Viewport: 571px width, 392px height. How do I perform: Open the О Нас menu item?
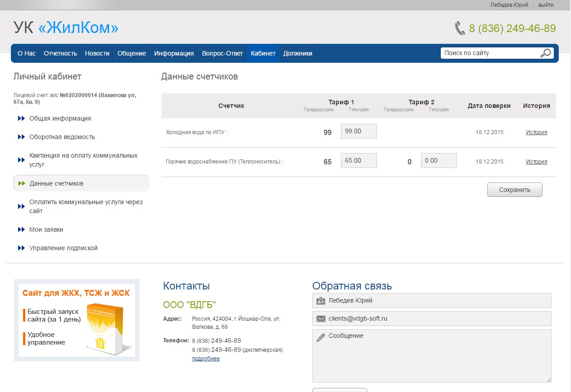tap(26, 53)
